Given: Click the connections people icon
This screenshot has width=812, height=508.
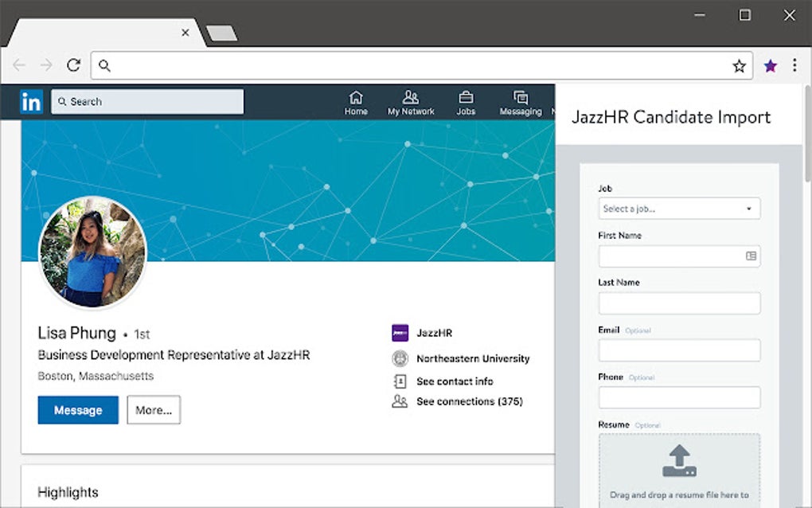Looking at the screenshot, I should coord(400,401).
